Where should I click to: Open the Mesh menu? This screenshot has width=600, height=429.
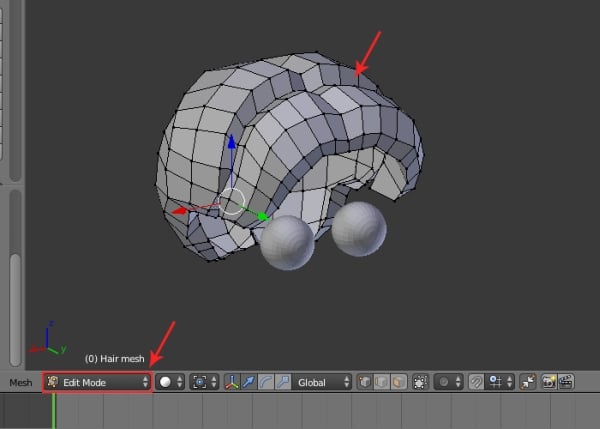pos(20,382)
